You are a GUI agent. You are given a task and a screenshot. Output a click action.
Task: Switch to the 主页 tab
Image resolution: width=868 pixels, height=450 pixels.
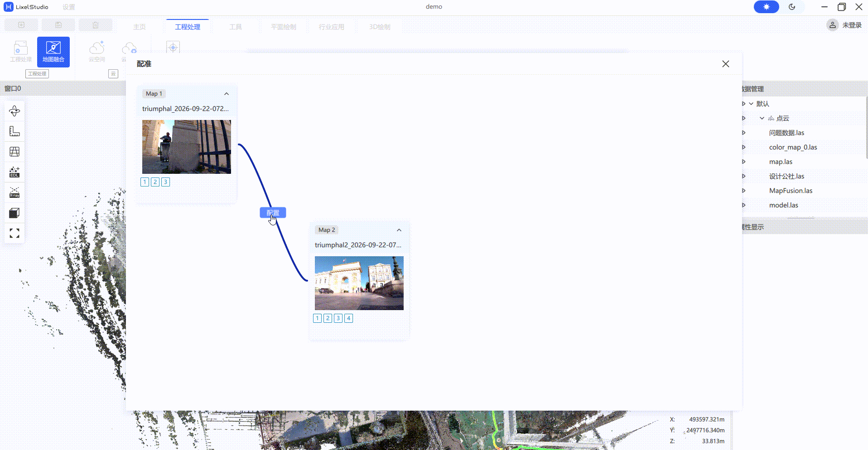click(x=140, y=27)
